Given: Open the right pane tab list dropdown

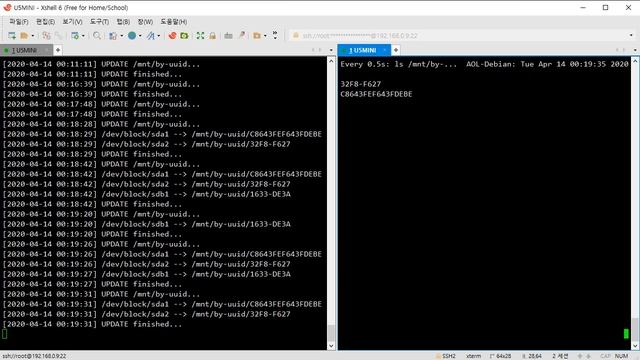Looking at the screenshot, I should coord(635,50).
